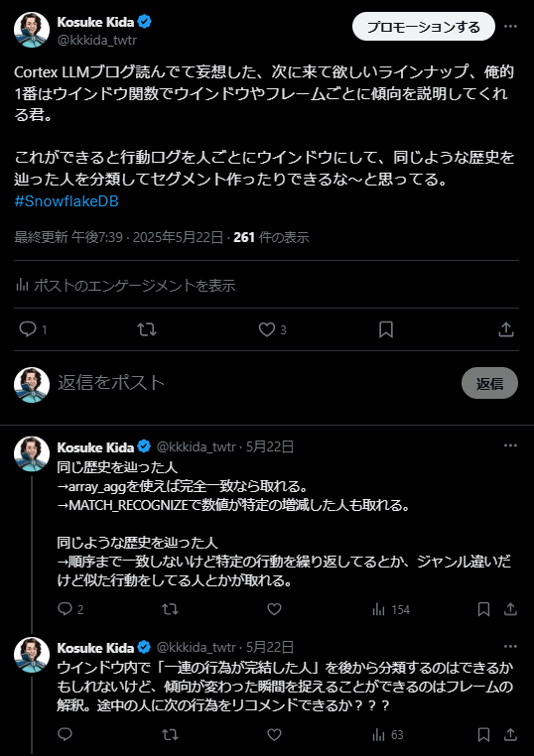The width and height of the screenshot is (534, 756).
Task: Click the 返信をポスト reply input field
Action: click(x=256, y=383)
